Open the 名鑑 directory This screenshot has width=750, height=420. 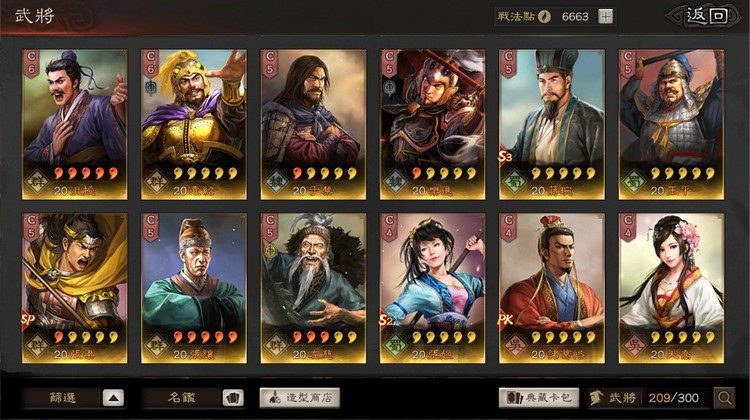pyautogui.click(x=181, y=398)
